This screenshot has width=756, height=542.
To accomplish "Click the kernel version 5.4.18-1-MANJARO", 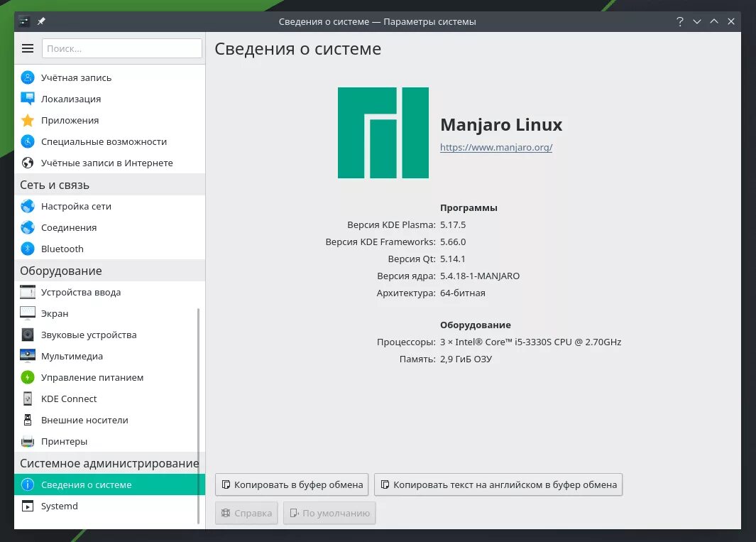I will 480,276.
